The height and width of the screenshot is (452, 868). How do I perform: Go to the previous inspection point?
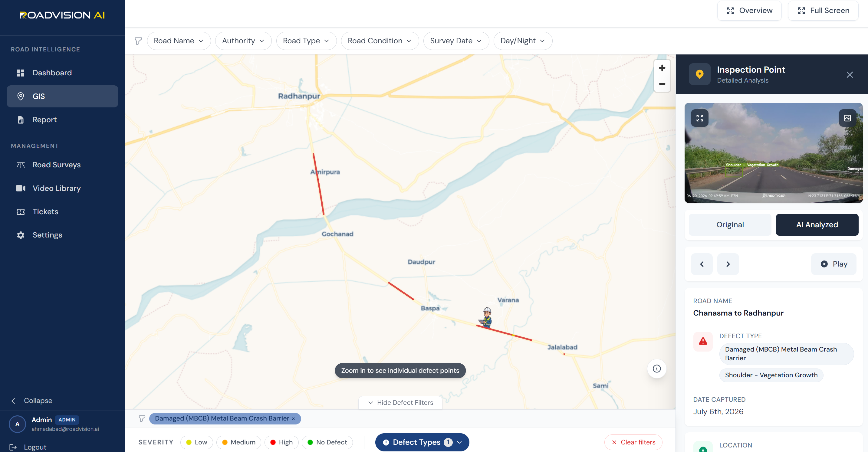pyautogui.click(x=702, y=264)
